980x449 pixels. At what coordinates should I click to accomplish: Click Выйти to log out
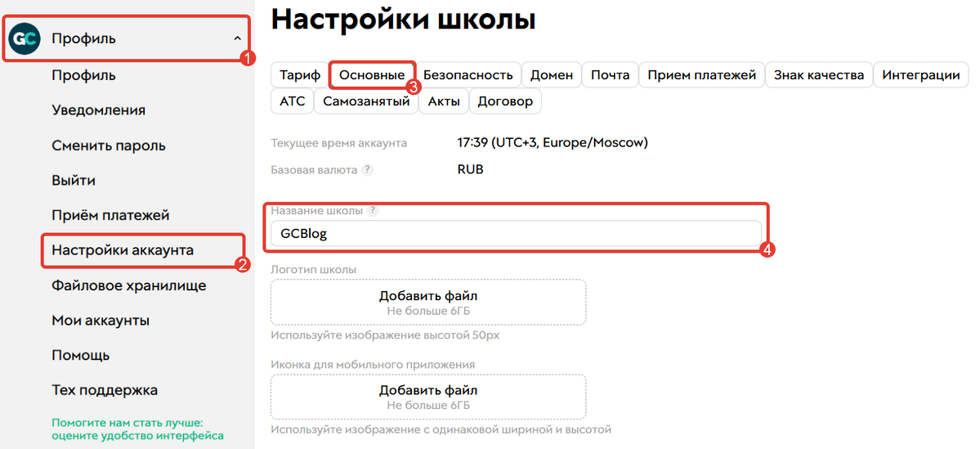pos(74,181)
